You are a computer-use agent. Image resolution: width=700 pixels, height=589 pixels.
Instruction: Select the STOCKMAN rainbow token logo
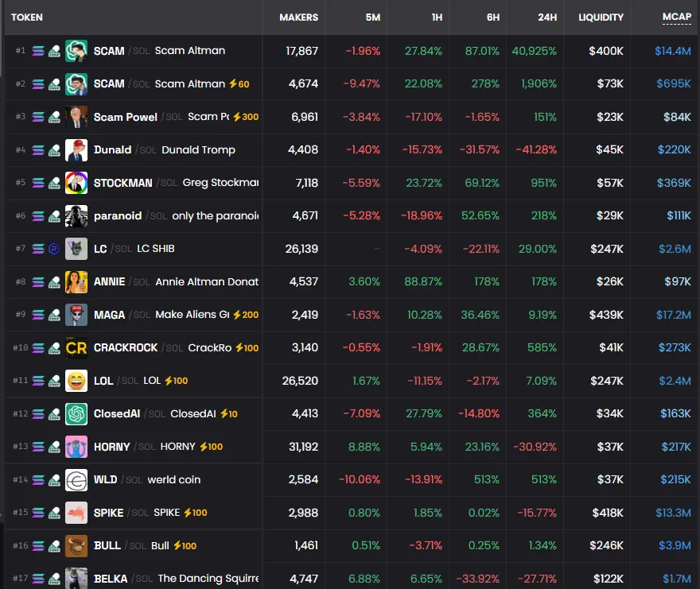point(76,183)
